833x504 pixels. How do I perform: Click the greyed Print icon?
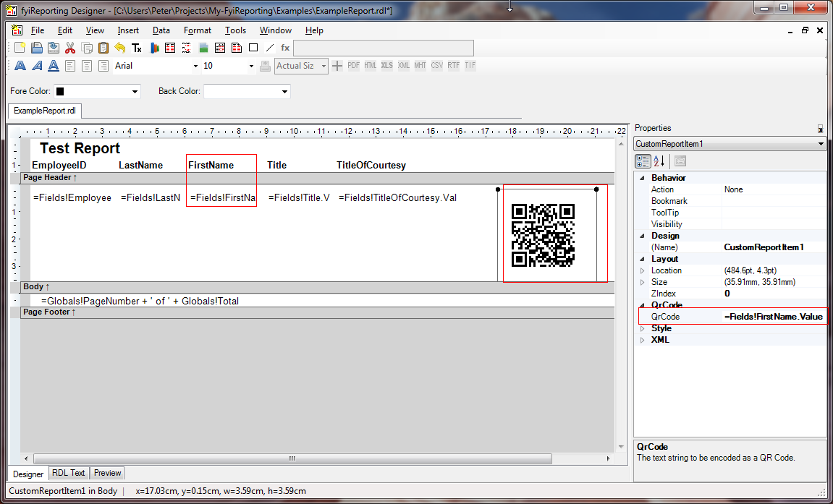pos(265,66)
